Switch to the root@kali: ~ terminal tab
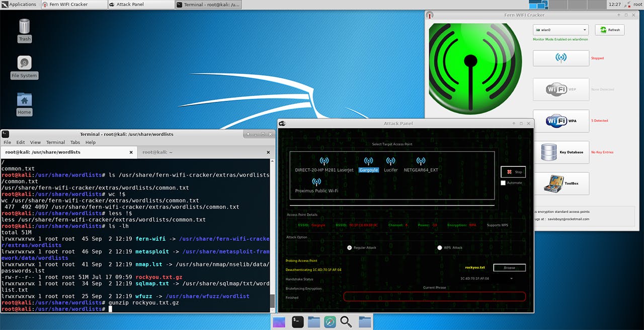 pyautogui.click(x=157, y=152)
